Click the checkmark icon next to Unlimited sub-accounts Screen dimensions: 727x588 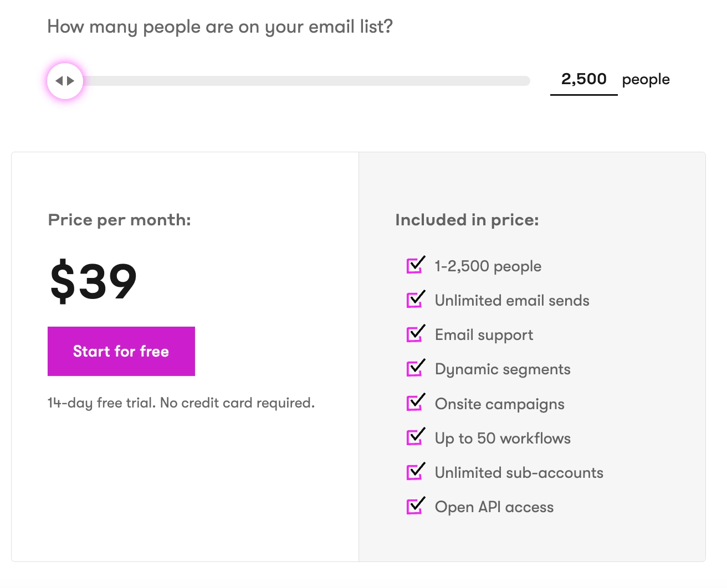pos(415,472)
